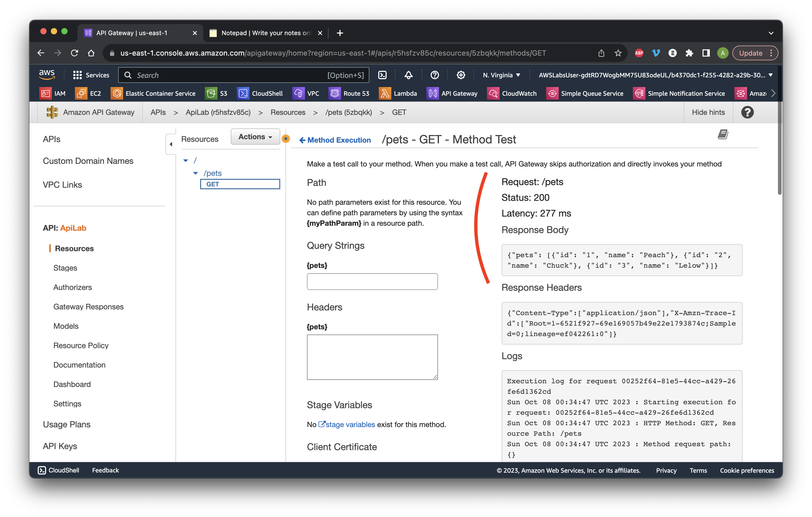Click the question mark help button
The height and width of the screenshot is (517, 812).
(x=747, y=112)
